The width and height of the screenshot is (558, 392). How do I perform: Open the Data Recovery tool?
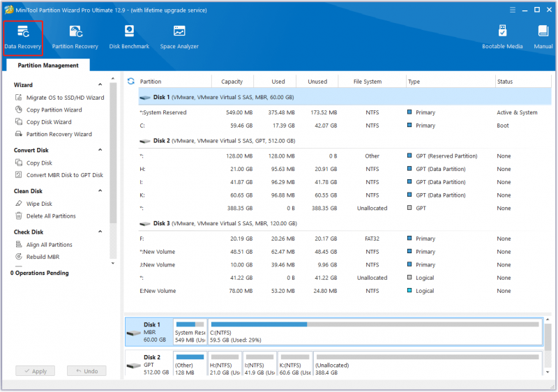click(23, 38)
